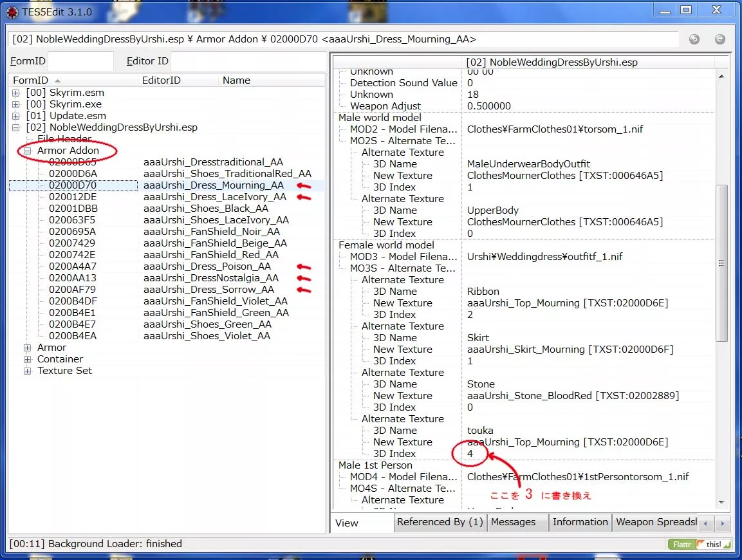Select record 0200742E in the tree

click(72, 255)
